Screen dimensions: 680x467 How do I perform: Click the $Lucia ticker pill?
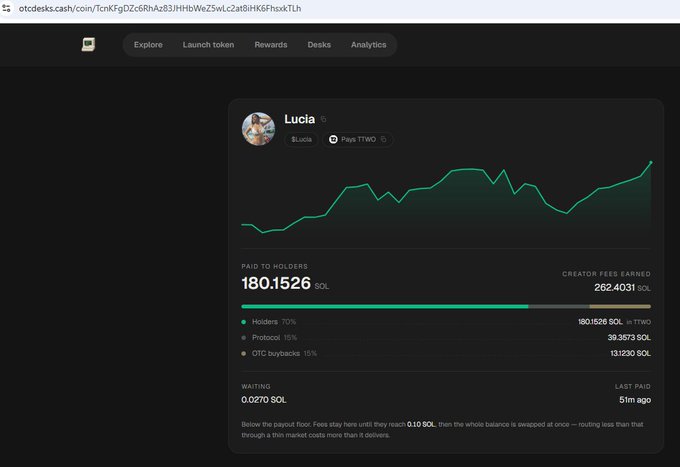(x=301, y=139)
